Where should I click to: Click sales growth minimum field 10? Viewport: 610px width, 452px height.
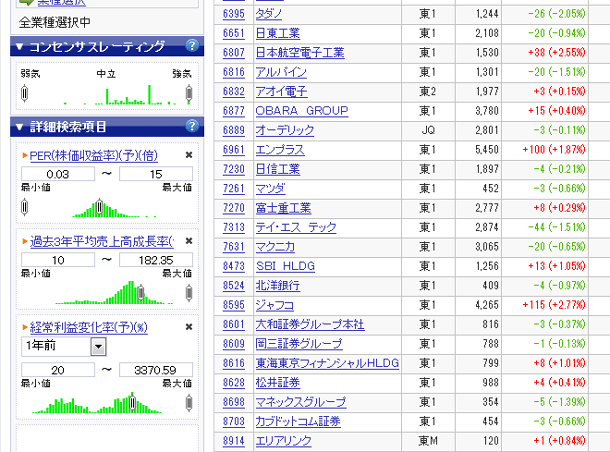[x=58, y=260]
